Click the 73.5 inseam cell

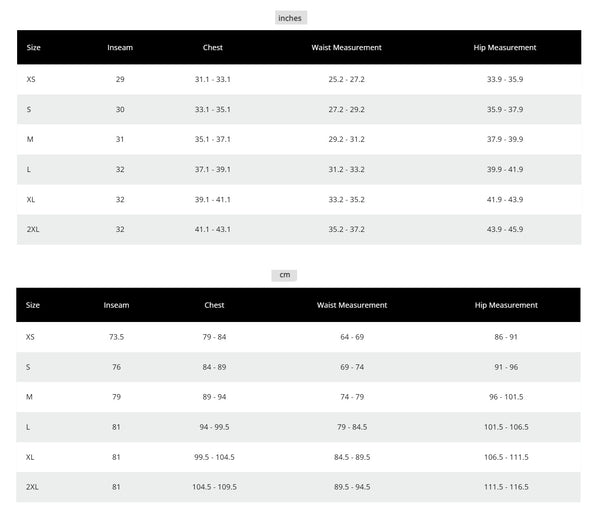[116, 337]
